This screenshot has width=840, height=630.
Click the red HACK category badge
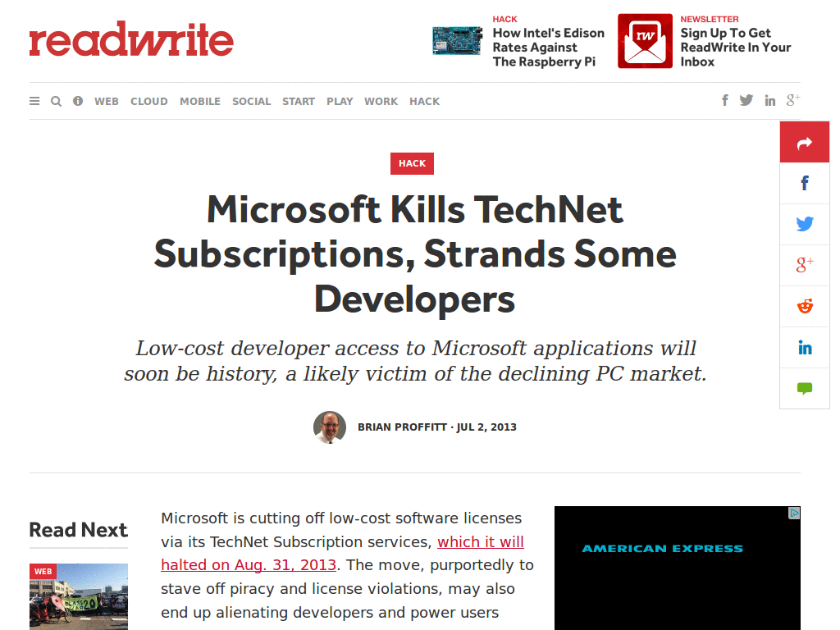tap(412, 163)
